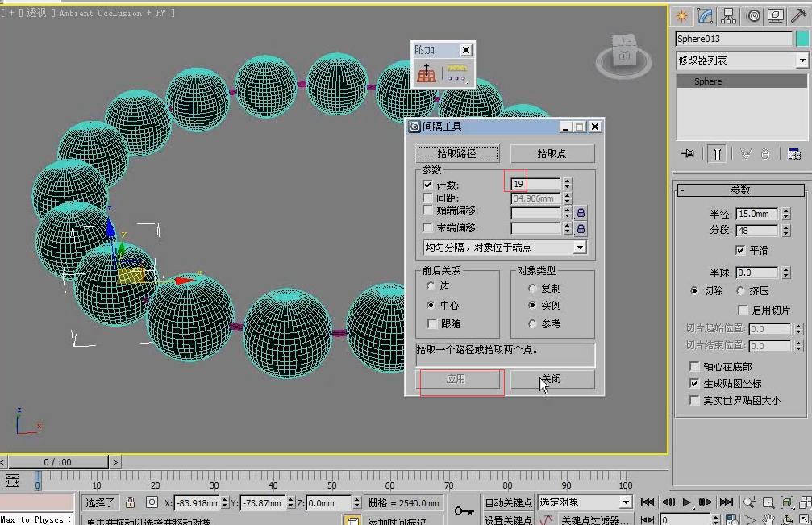
Task: Open mini curve editor icon
Action: [x=12, y=481]
